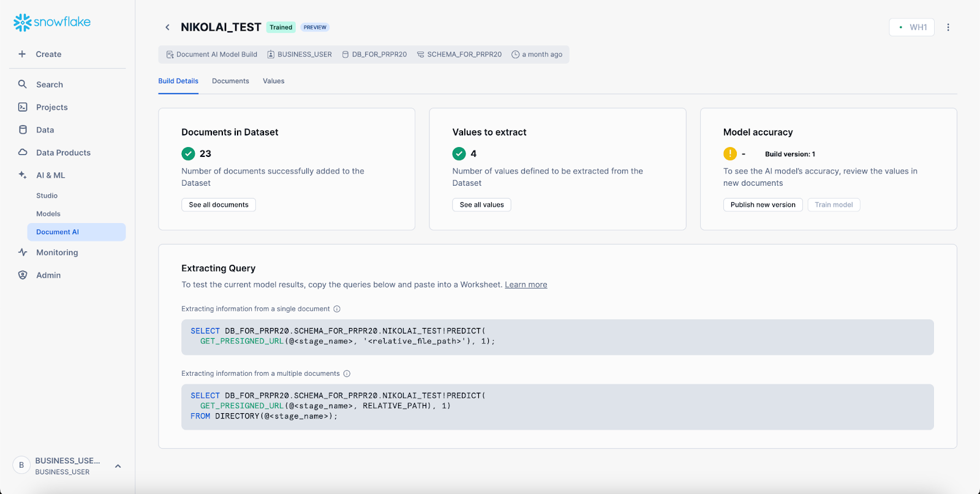Click info icon next to single document
980x494 pixels.
[337, 309]
